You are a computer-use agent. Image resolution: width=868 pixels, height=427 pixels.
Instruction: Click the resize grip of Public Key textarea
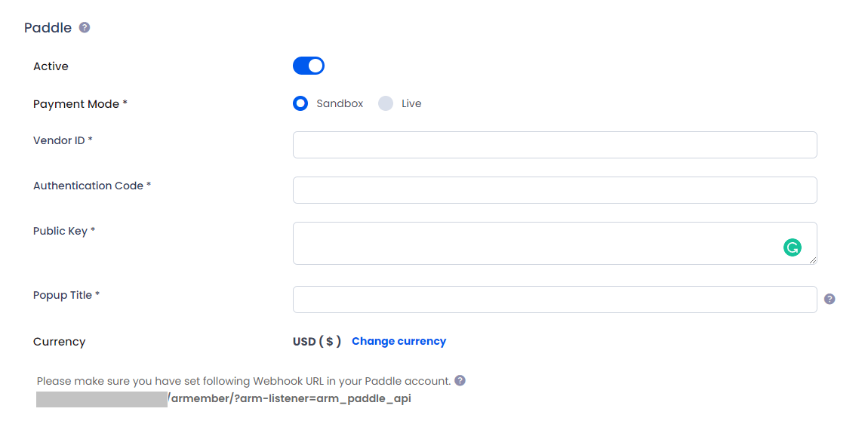(812, 260)
